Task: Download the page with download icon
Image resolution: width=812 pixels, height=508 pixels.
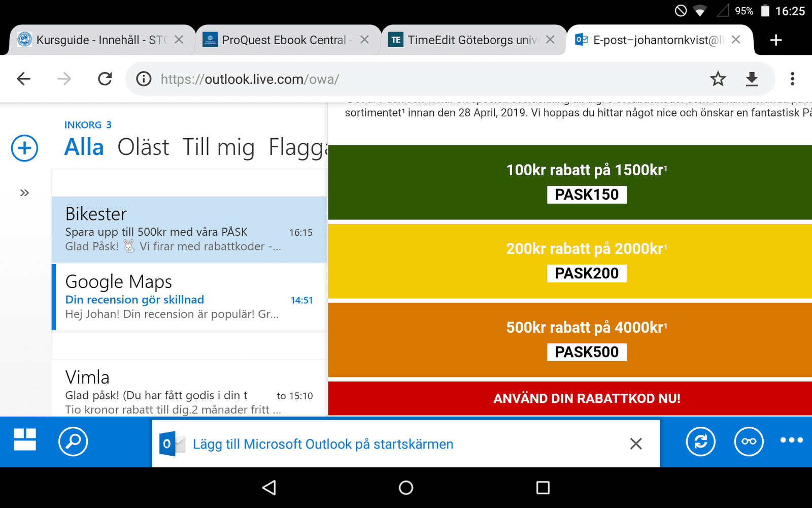Action: (x=752, y=79)
